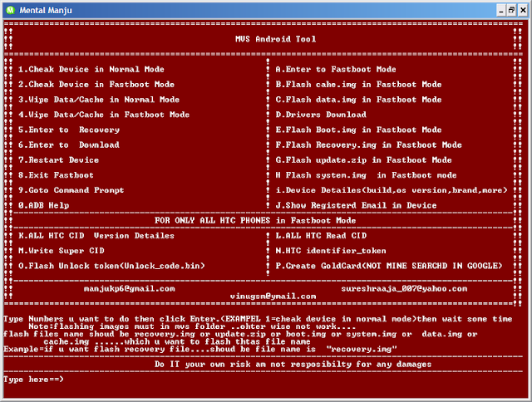Click 'F.Flash Recovery.img in Fastboot Mode'
The image size is (532, 402).
[369, 145]
